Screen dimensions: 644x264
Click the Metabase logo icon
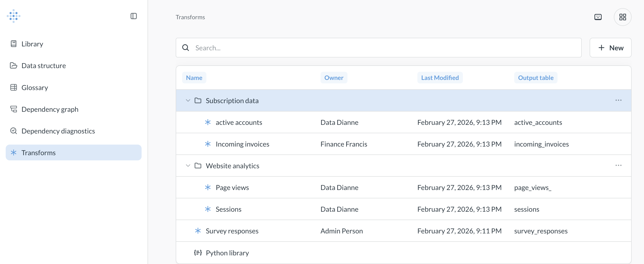pyautogui.click(x=14, y=16)
